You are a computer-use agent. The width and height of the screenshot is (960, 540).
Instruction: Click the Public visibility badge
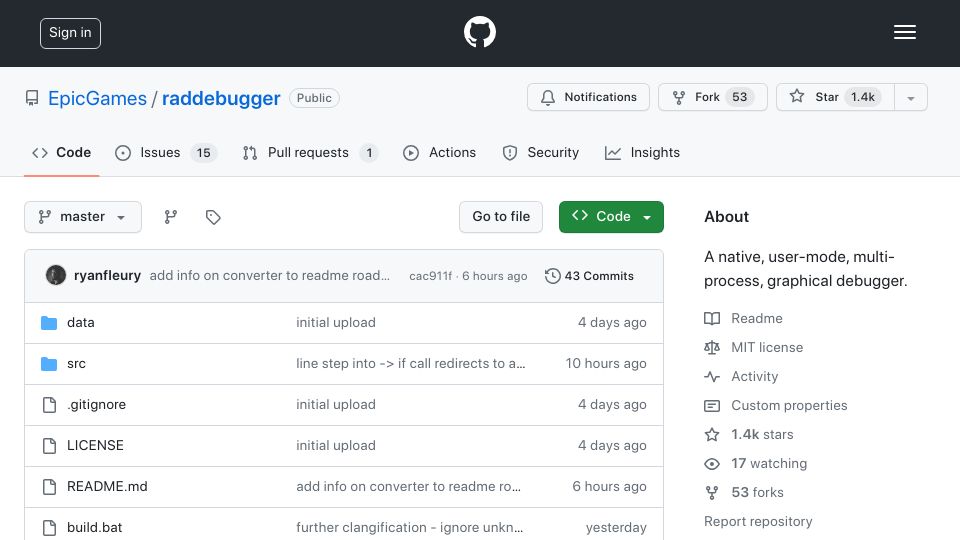314,98
